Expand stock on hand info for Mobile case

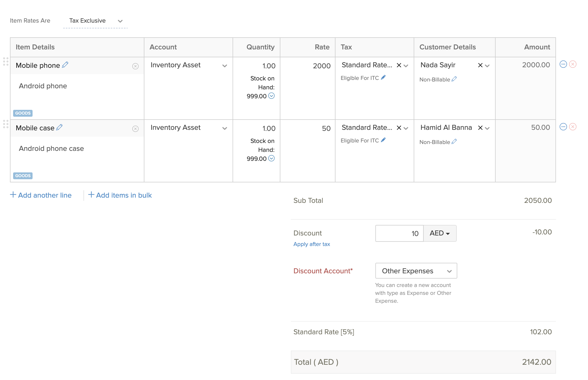271,158
